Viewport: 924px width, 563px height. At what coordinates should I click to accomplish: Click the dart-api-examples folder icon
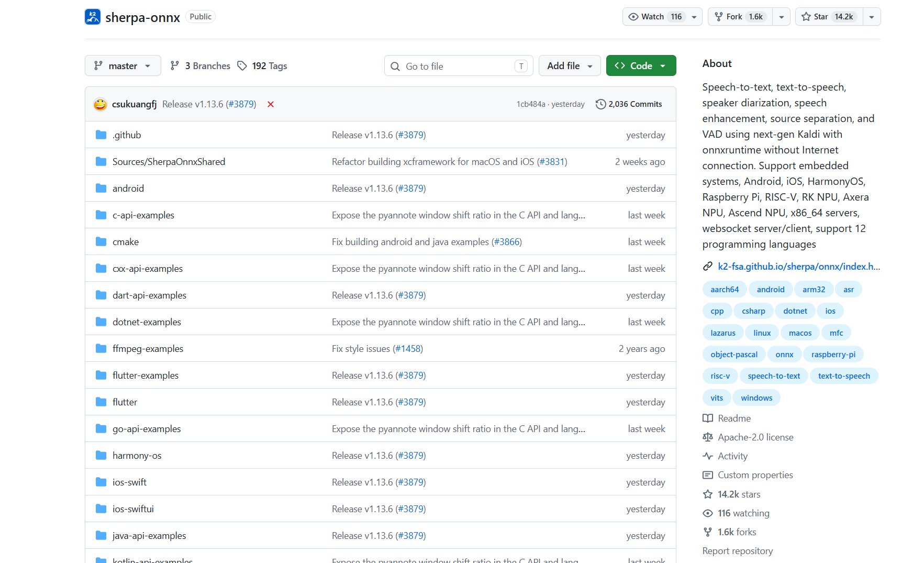pos(101,295)
